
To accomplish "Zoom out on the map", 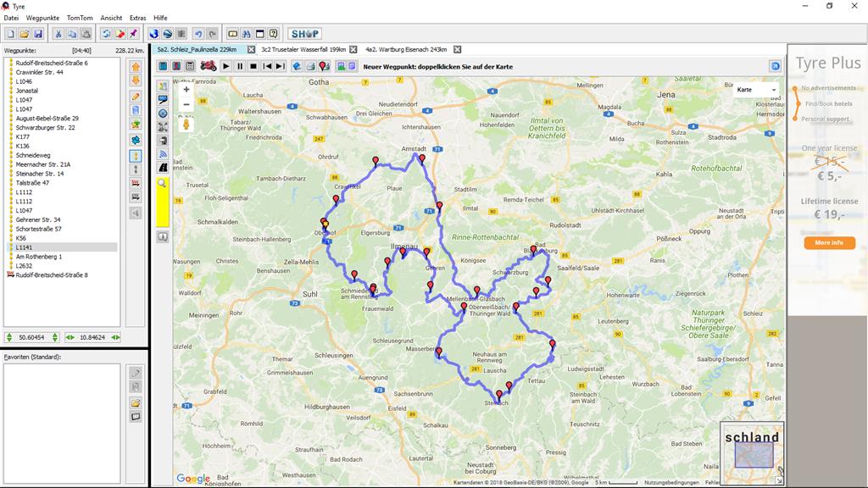I will (186, 104).
